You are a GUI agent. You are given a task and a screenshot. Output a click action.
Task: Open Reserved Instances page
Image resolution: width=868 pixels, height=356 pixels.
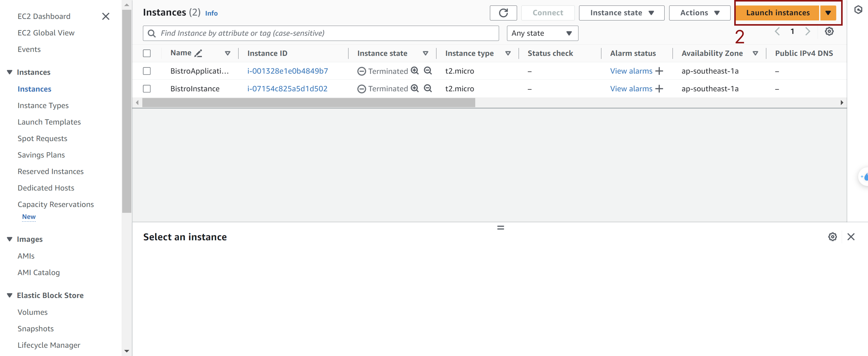tap(51, 171)
